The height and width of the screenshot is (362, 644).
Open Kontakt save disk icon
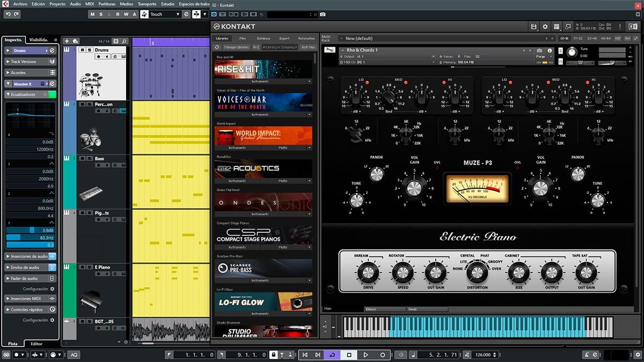pyautogui.click(x=533, y=26)
